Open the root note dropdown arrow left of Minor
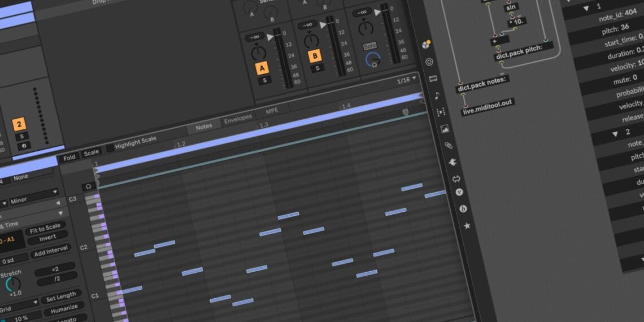Screen dimensions: 644x322 pyautogui.click(x=5, y=204)
